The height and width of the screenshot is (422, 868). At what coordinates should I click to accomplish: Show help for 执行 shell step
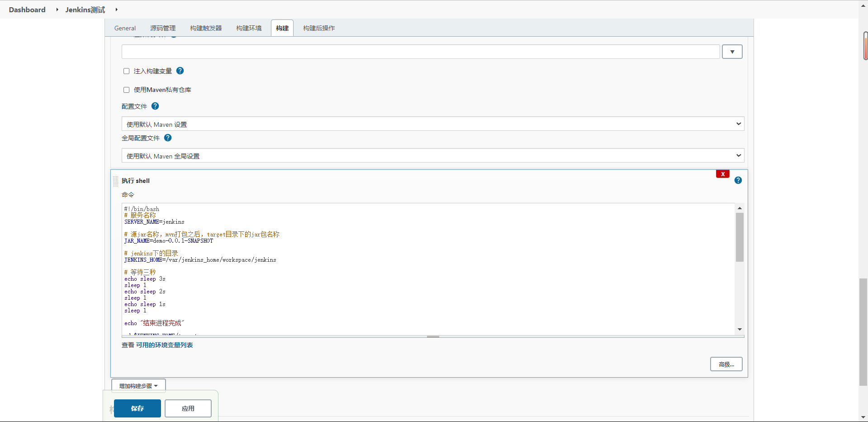pos(738,180)
